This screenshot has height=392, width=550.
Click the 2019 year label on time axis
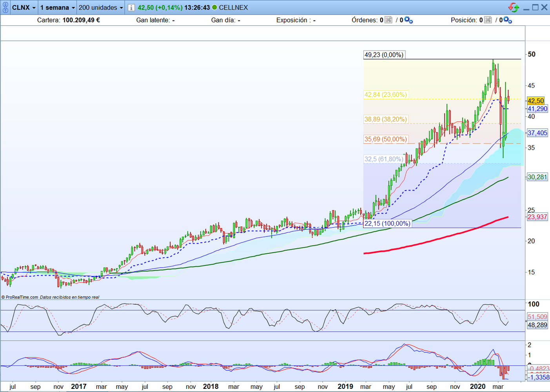click(345, 387)
